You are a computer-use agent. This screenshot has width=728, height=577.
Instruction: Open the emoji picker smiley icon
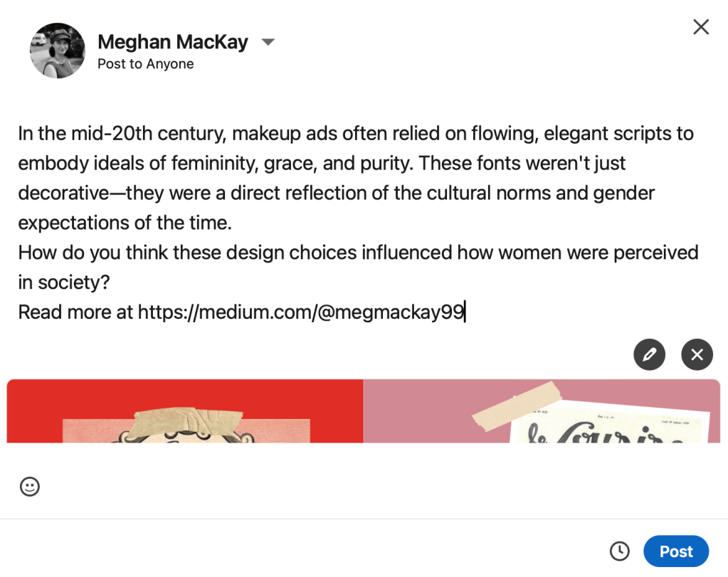[x=29, y=487]
